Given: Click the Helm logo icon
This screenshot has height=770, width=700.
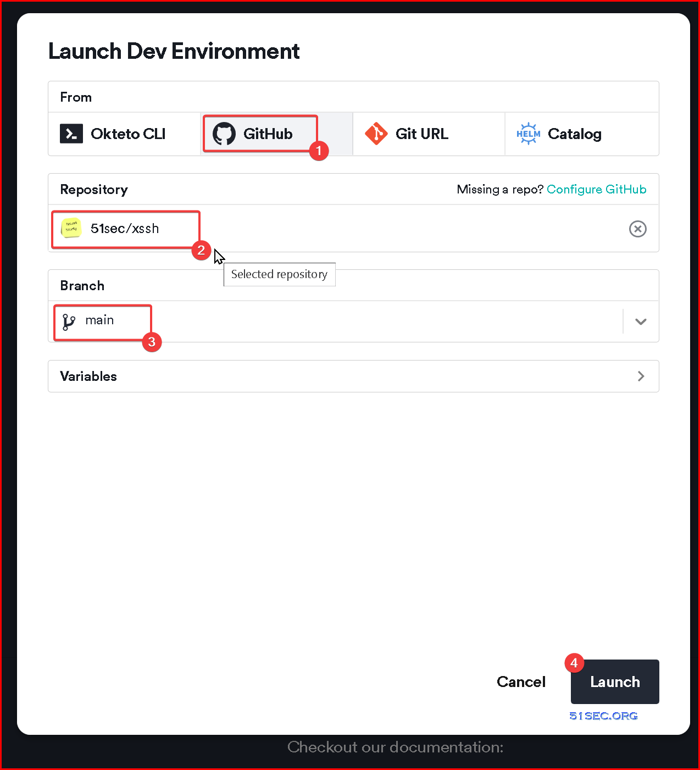Looking at the screenshot, I should (529, 134).
